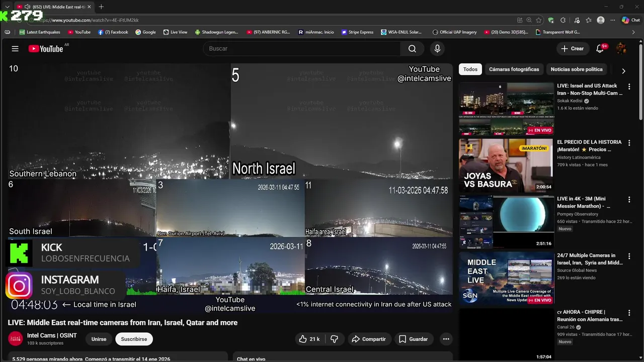Open options for LIVE in 4K Messier video
The image size is (644, 362).
tap(629, 200)
